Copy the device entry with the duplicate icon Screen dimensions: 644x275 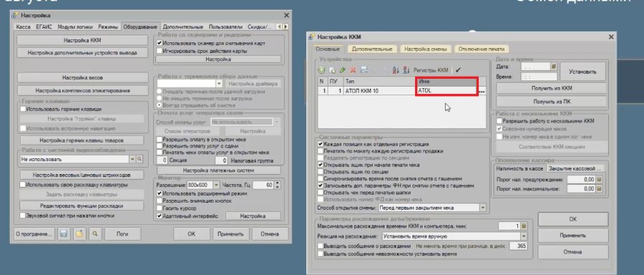point(332,70)
